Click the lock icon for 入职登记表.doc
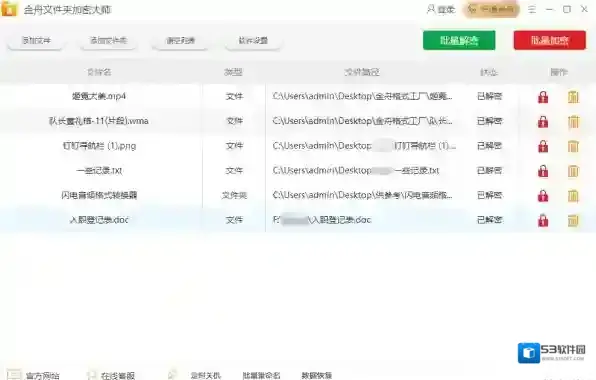Viewport: 596px width, 380px height. [543, 220]
